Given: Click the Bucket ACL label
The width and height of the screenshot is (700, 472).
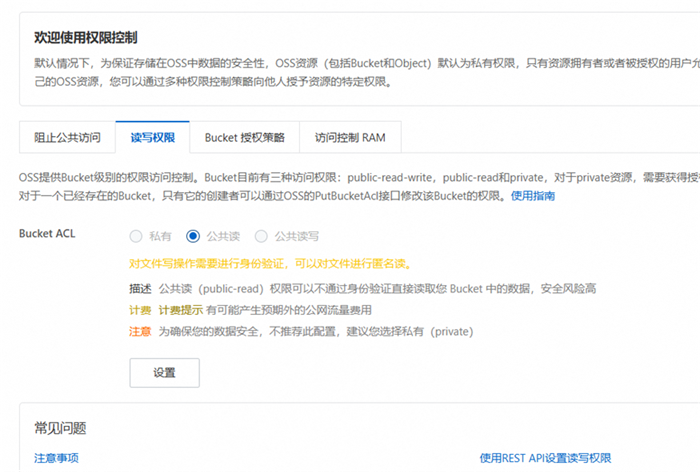Looking at the screenshot, I should click(47, 234).
